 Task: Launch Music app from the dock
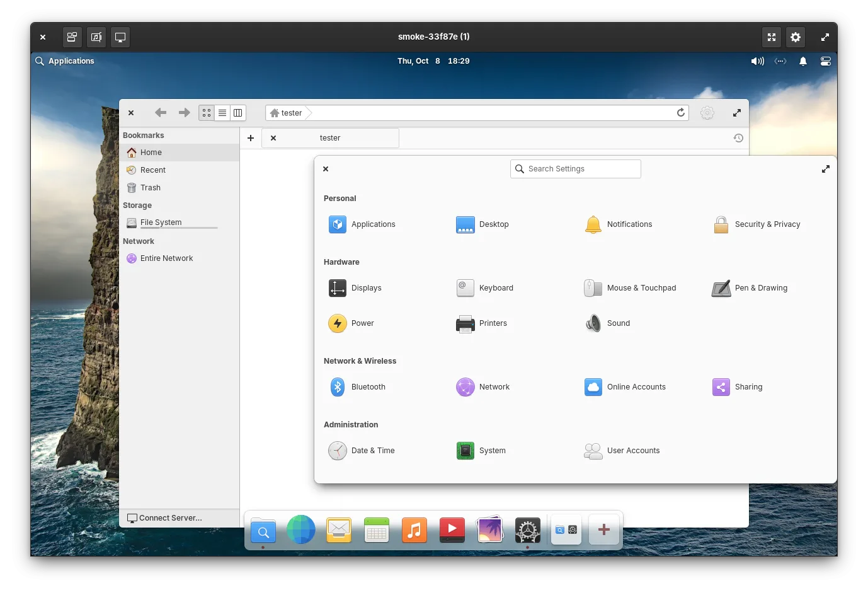414,530
